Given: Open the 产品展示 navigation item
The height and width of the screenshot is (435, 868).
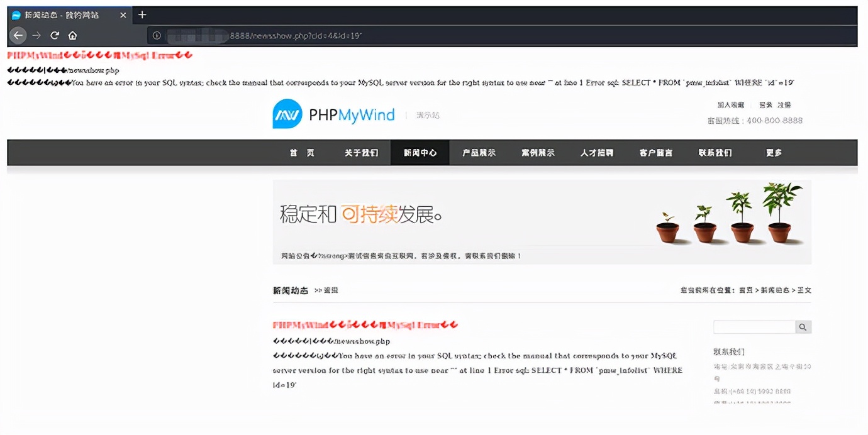Looking at the screenshot, I should pos(479,153).
